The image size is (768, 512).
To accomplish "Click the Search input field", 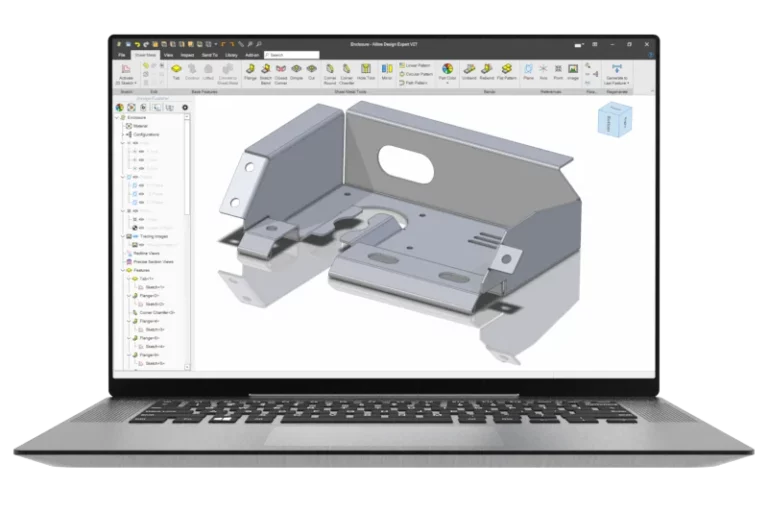I will point(292,55).
